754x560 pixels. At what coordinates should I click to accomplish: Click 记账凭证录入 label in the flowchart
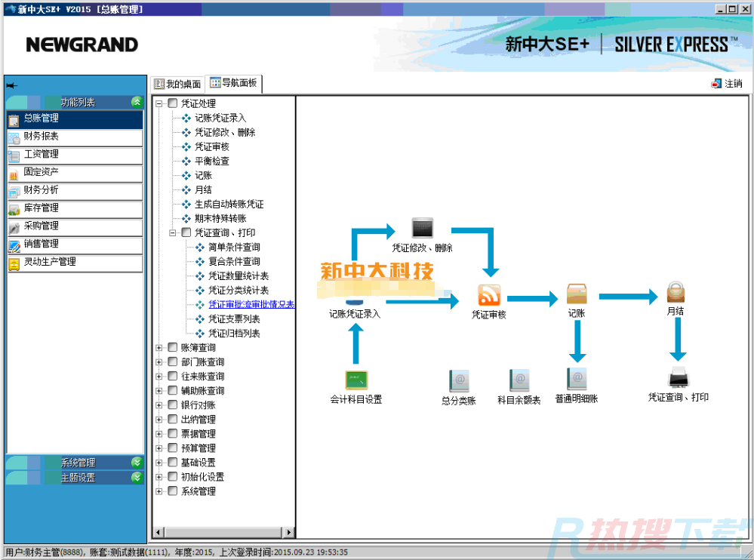[355, 315]
